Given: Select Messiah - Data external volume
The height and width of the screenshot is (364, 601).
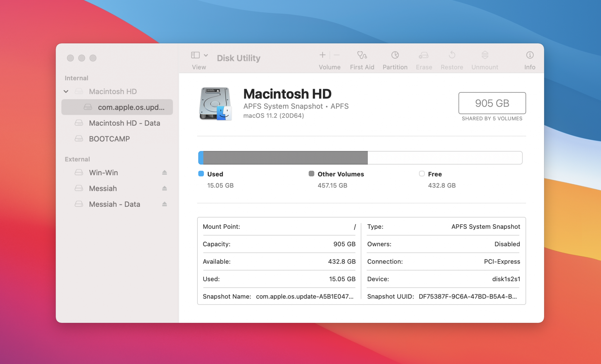Looking at the screenshot, I should coord(117,204).
